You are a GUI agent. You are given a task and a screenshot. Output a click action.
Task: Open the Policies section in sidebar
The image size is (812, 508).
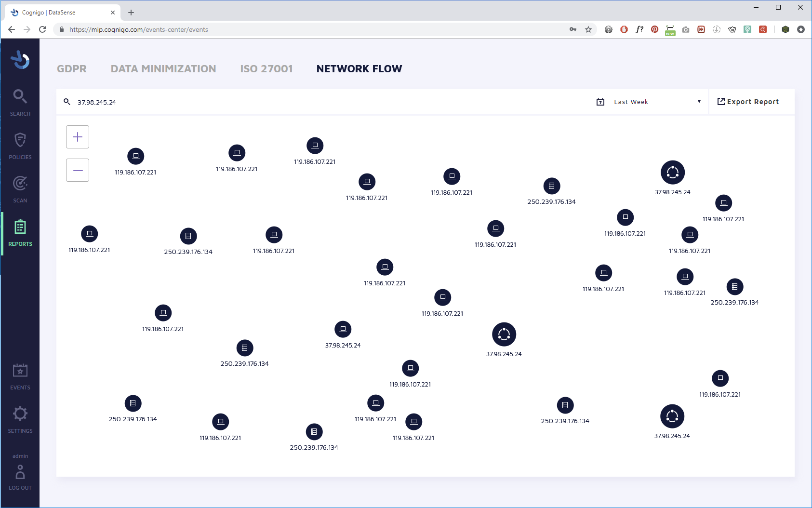point(20,146)
